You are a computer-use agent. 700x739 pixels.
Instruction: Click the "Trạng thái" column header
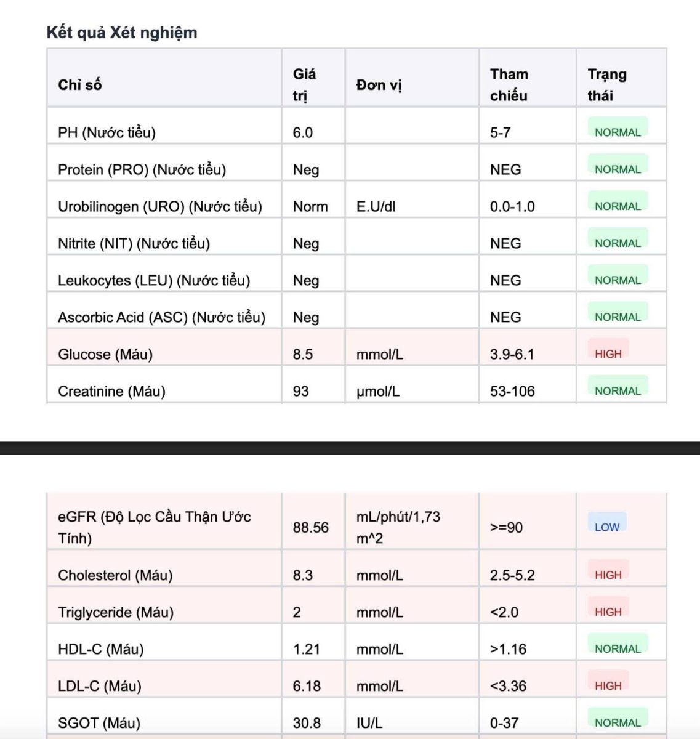tap(607, 85)
